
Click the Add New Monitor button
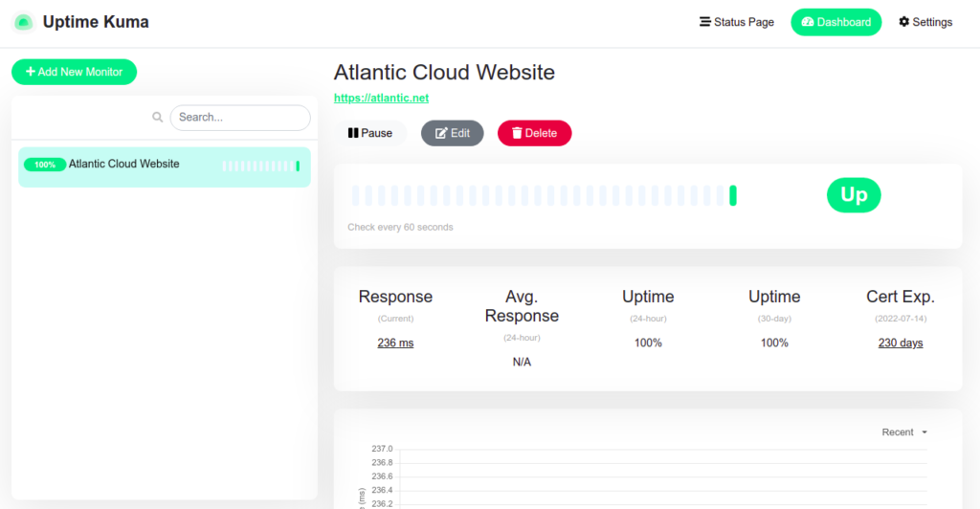tap(75, 72)
